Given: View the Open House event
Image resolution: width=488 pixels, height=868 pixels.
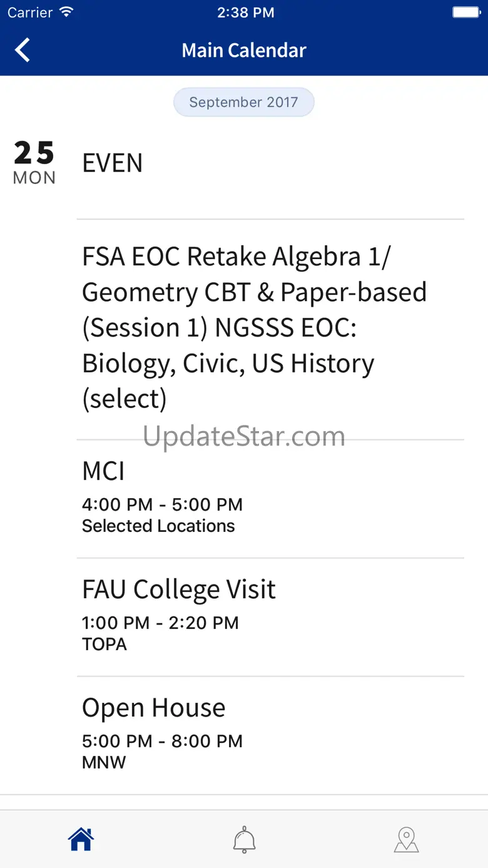Looking at the screenshot, I should tap(154, 707).
